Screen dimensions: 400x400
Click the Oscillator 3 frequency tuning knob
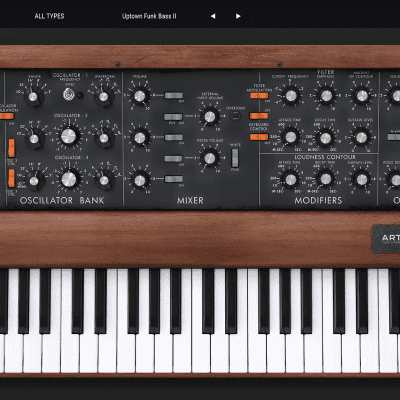[x=69, y=179]
